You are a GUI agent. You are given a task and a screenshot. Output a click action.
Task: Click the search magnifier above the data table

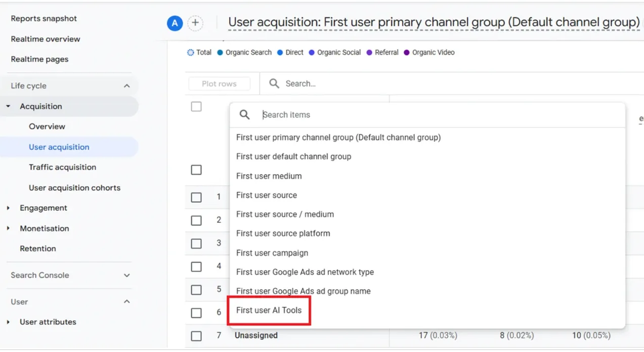click(x=273, y=83)
